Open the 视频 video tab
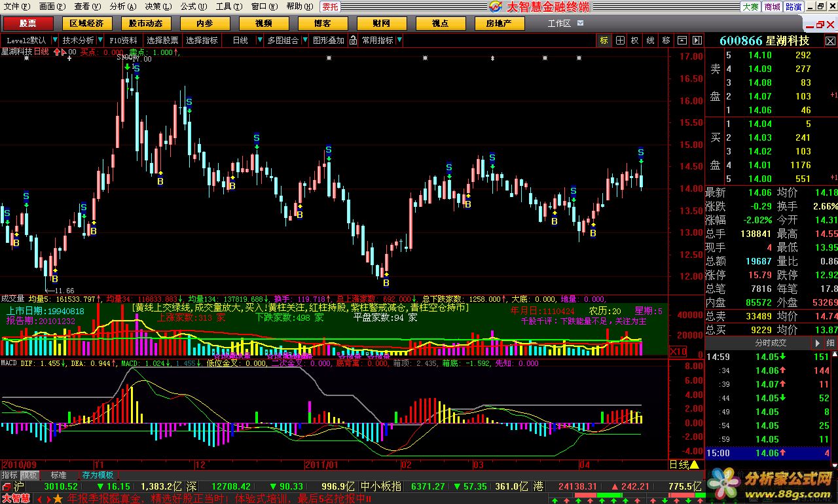The width and height of the screenshot is (838, 504). [264, 23]
